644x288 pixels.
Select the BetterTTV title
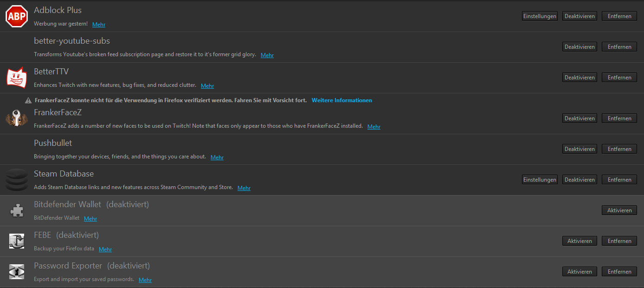click(x=52, y=72)
